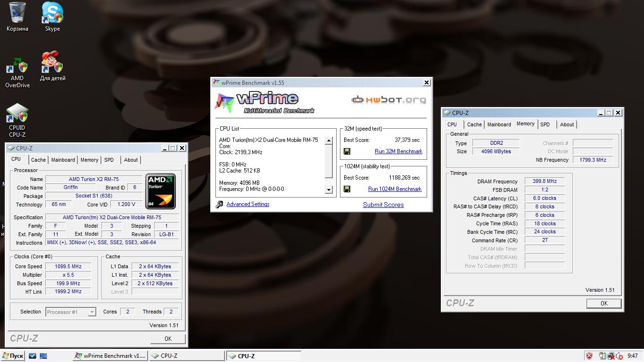The image size is (644, 362).
Task: Switch to Mainboard tab in right CPU-Z window
Action: tap(499, 124)
